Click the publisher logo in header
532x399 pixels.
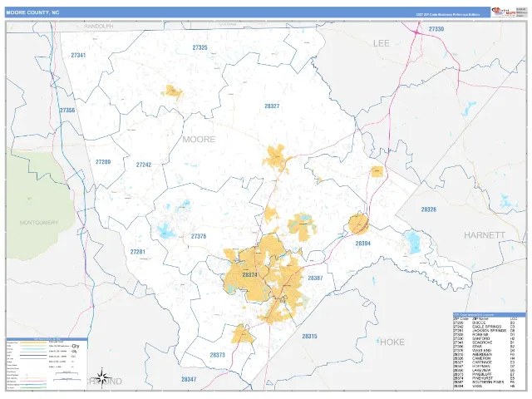[504, 12]
